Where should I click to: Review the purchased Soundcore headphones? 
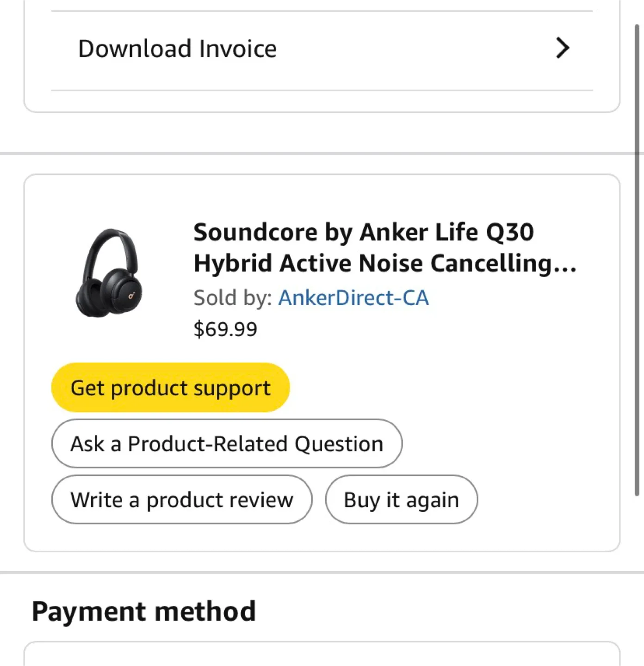pyautogui.click(x=182, y=499)
